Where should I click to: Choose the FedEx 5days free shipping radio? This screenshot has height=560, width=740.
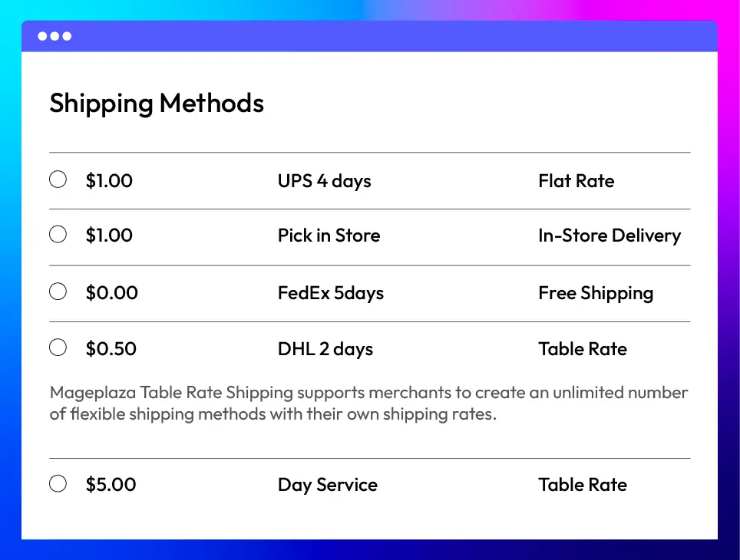tap(58, 292)
